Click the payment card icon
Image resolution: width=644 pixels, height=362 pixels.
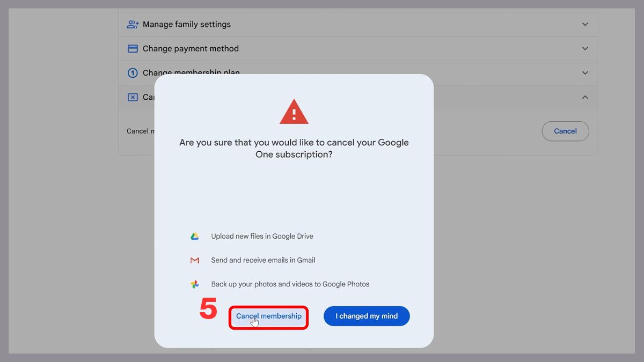[x=133, y=49]
